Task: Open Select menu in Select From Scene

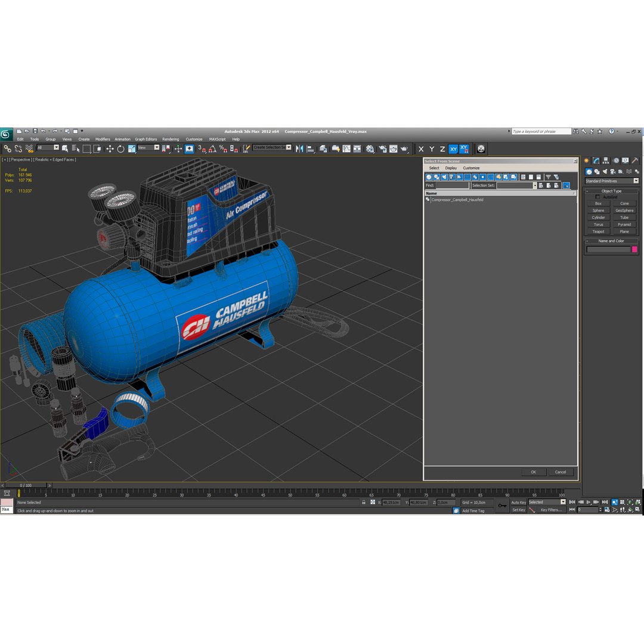Action: pos(434,168)
